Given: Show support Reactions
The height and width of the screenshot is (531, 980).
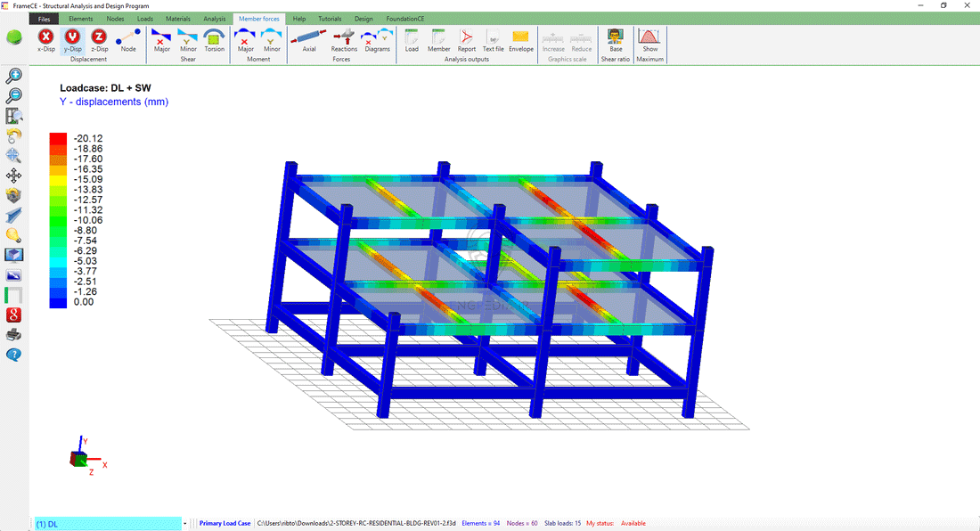Looking at the screenshot, I should click(x=344, y=39).
